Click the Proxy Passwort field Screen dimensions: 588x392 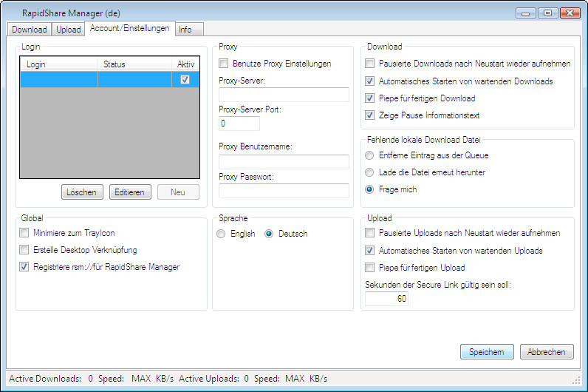point(284,191)
